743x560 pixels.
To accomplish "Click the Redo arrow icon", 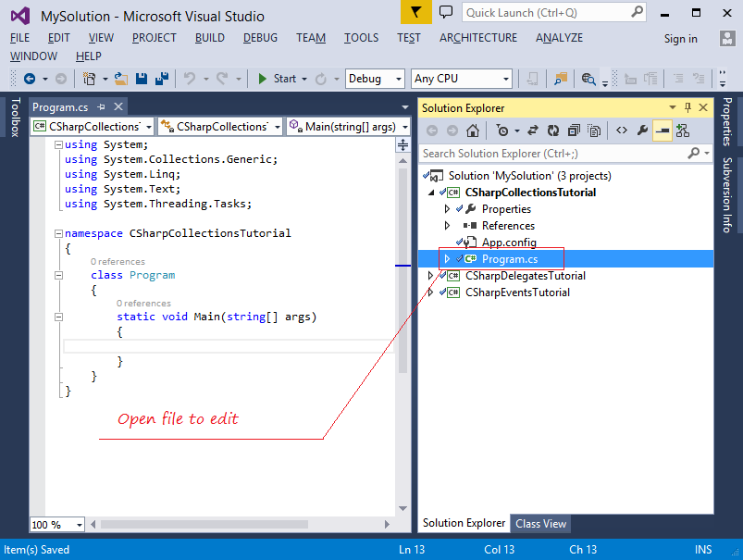I will (222, 79).
